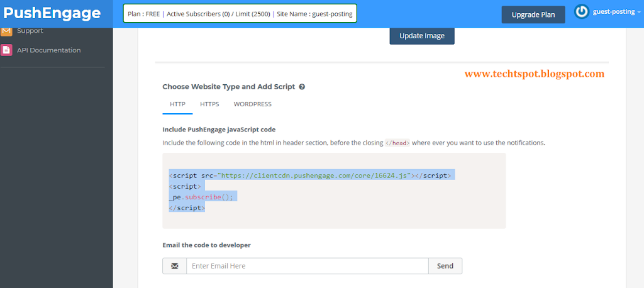This screenshot has height=288, width=644.
Task: Click the plan and subscribers info box
Action: 240,14
